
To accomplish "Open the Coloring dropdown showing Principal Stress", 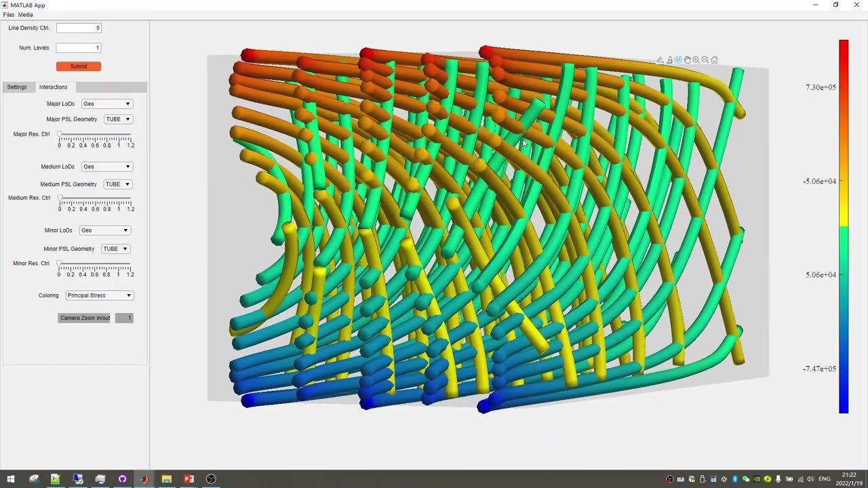I will coord(99,295).
